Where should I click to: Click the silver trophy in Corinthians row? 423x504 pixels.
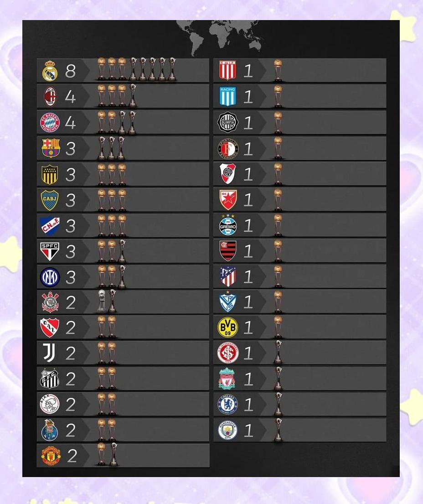point(102,301)
